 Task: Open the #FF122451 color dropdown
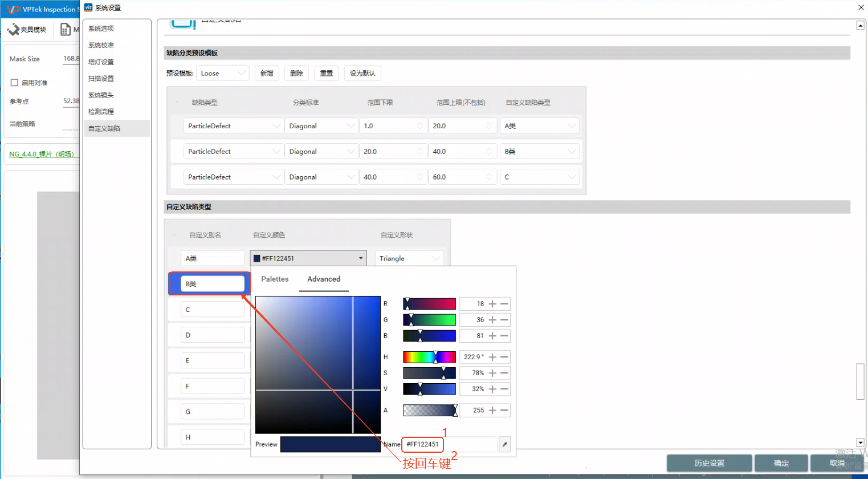coord(308,258)
